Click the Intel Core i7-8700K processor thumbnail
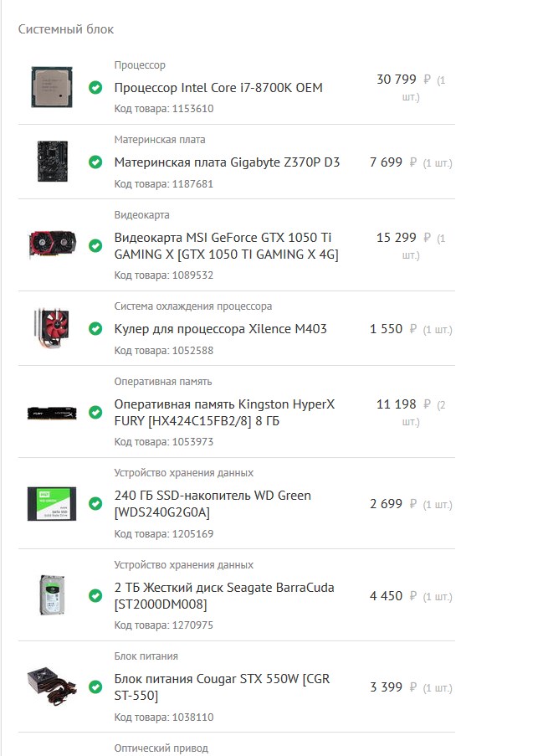 (x=52, y=87)
